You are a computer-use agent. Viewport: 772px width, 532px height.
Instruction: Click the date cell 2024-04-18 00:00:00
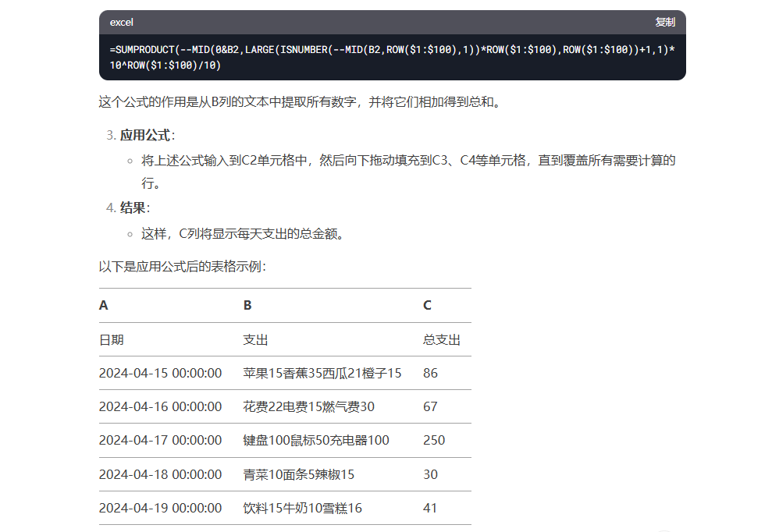(161, 474)
